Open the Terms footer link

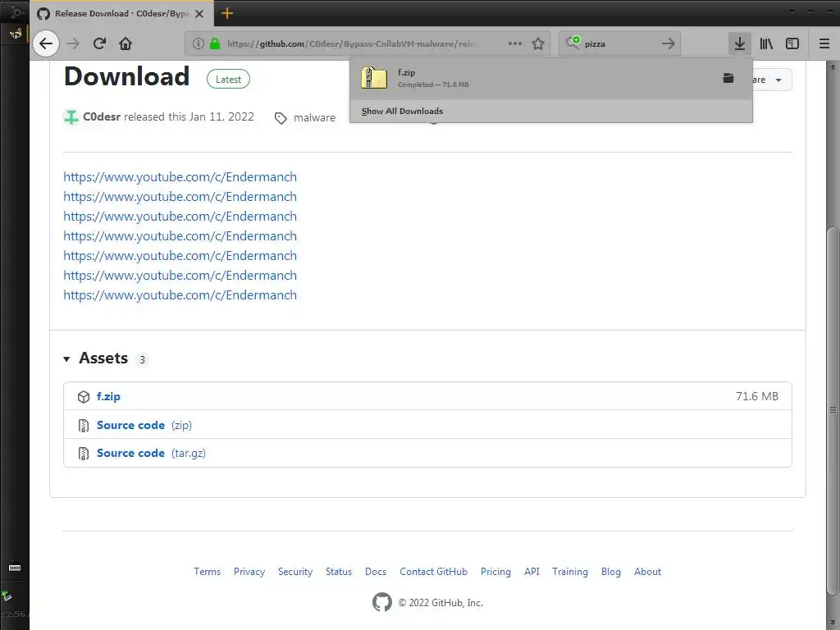pyautogui.click(x=208, y=572)
